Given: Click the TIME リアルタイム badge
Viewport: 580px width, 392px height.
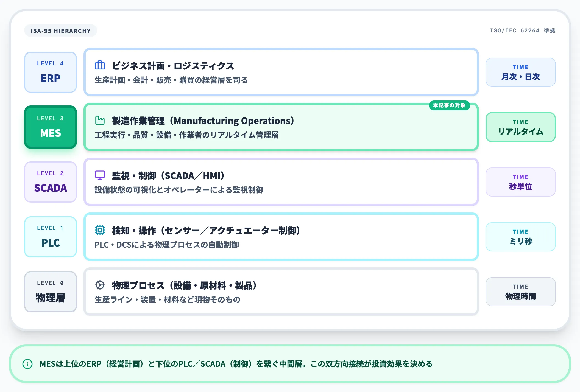Looking at the screenshot, I should tap(520, 127).
